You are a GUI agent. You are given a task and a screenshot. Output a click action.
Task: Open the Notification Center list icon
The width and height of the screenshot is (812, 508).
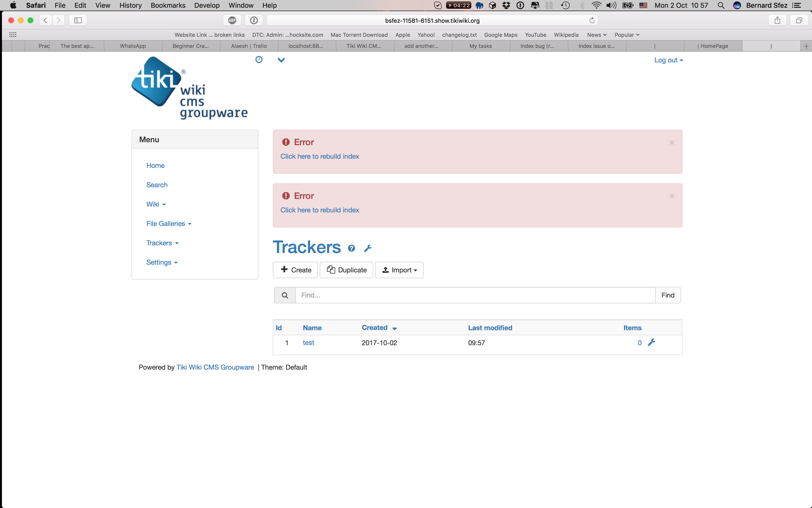[797, 5]
